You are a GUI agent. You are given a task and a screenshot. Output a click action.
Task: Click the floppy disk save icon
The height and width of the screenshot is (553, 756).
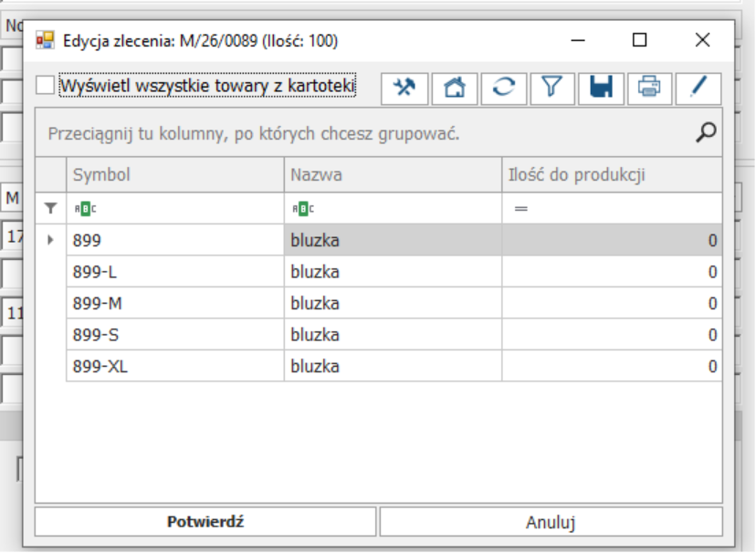point(601,87)
